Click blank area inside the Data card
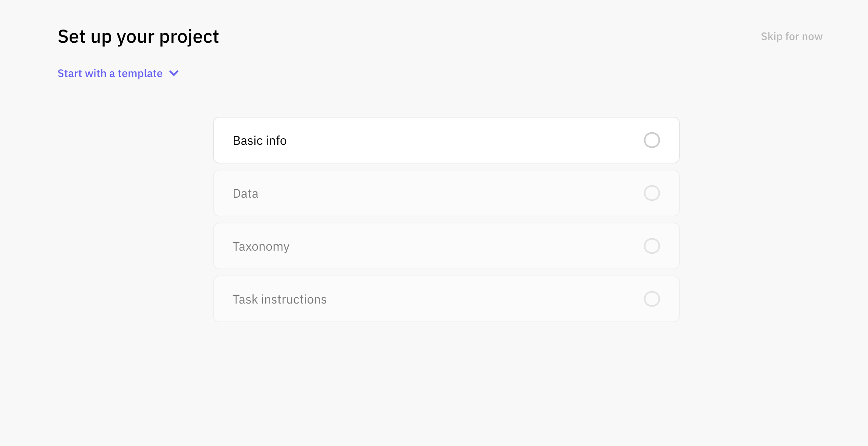 (447, 193)
